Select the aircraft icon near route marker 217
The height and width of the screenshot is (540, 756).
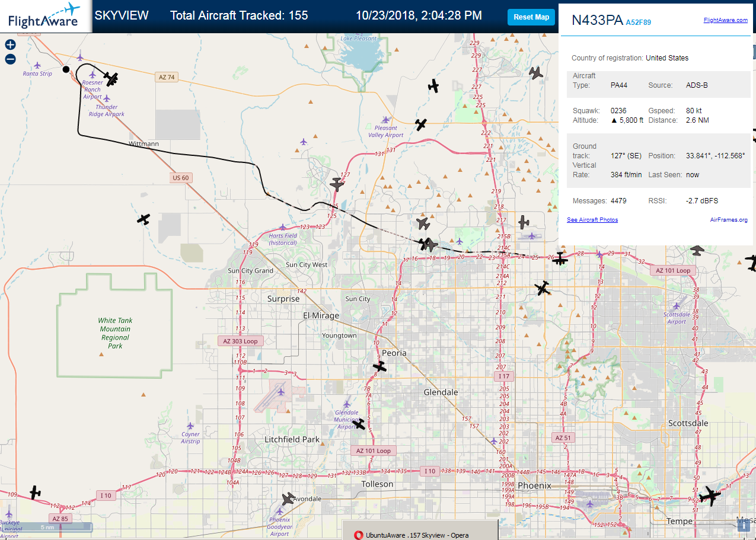(523, 222)
